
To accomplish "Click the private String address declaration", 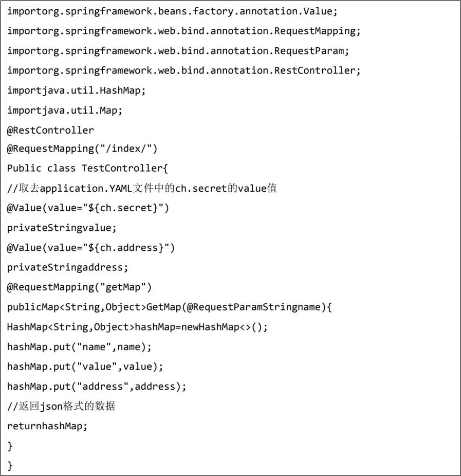I will pyautogui.click(x=67, y=267).
